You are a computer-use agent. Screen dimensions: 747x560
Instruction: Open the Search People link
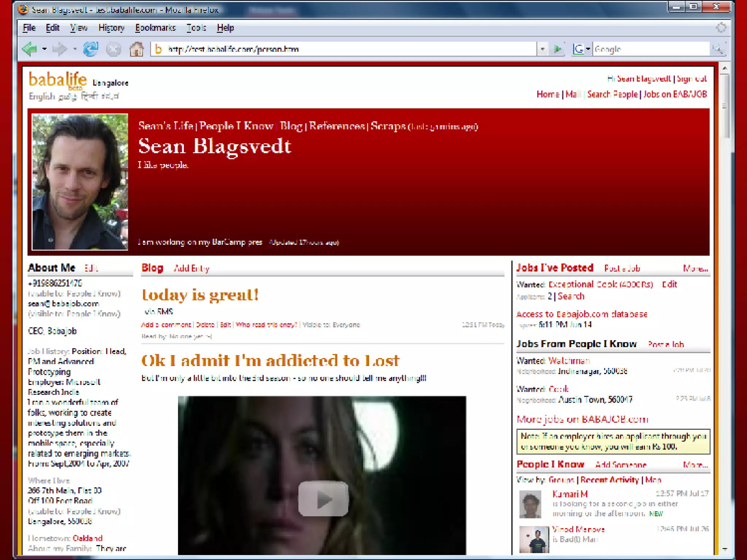click(612, 94)
